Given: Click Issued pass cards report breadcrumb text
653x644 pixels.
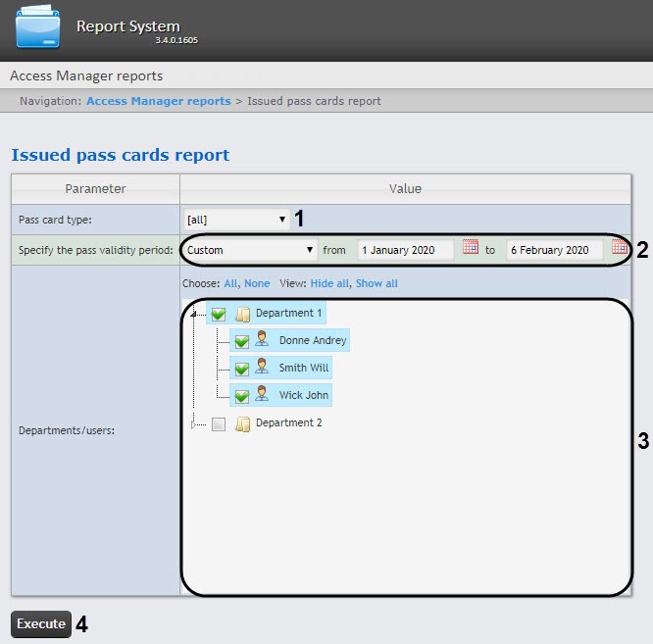Looking at the screenshot, I should tap(314, 101).
